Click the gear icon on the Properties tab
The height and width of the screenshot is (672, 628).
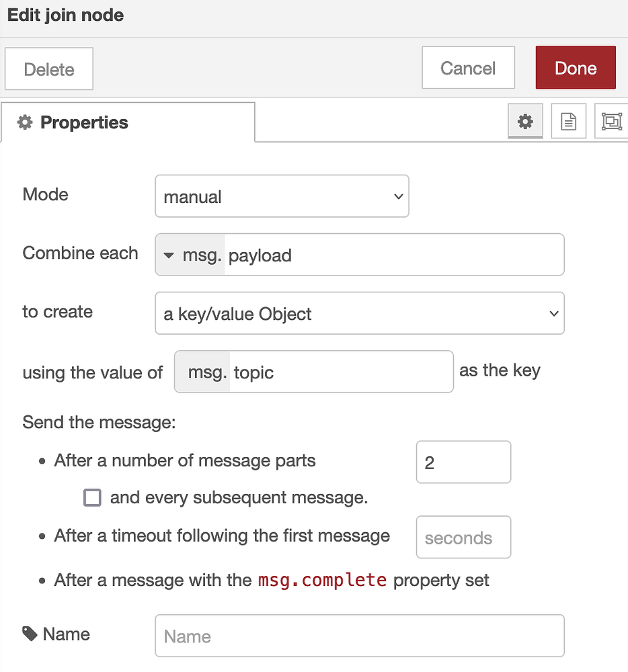pos(25,122)
